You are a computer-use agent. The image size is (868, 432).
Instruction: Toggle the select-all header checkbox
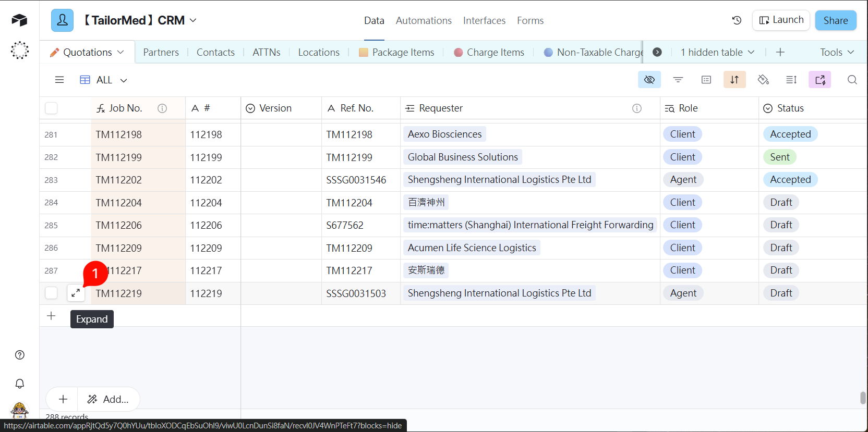(51, 108)
